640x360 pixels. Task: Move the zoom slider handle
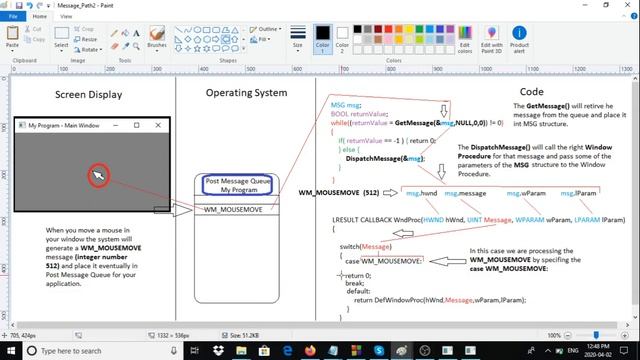[x=596, y=335]
